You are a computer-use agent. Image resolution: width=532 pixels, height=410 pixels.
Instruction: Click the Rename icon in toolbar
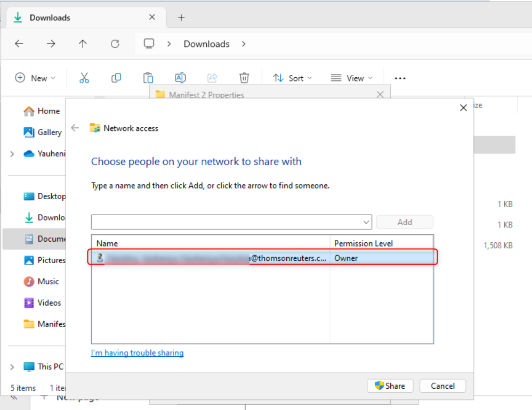click(180, 78)
